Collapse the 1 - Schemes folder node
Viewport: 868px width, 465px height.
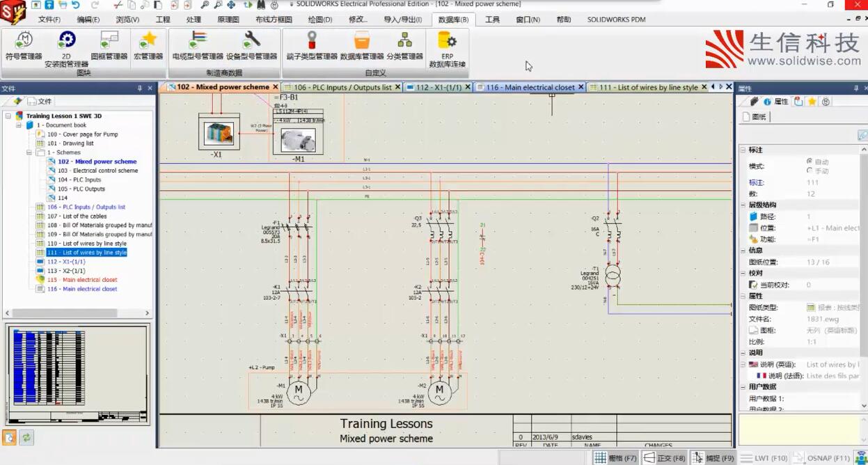[29, 152]
